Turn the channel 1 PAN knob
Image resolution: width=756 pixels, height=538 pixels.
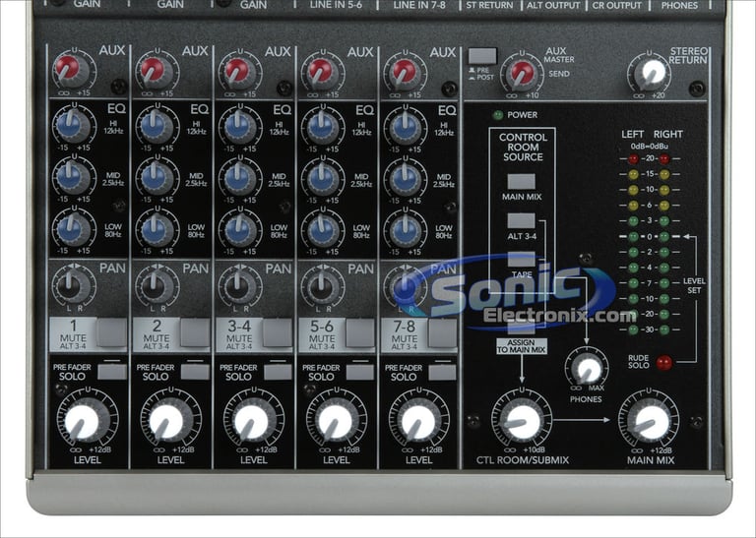71,286
